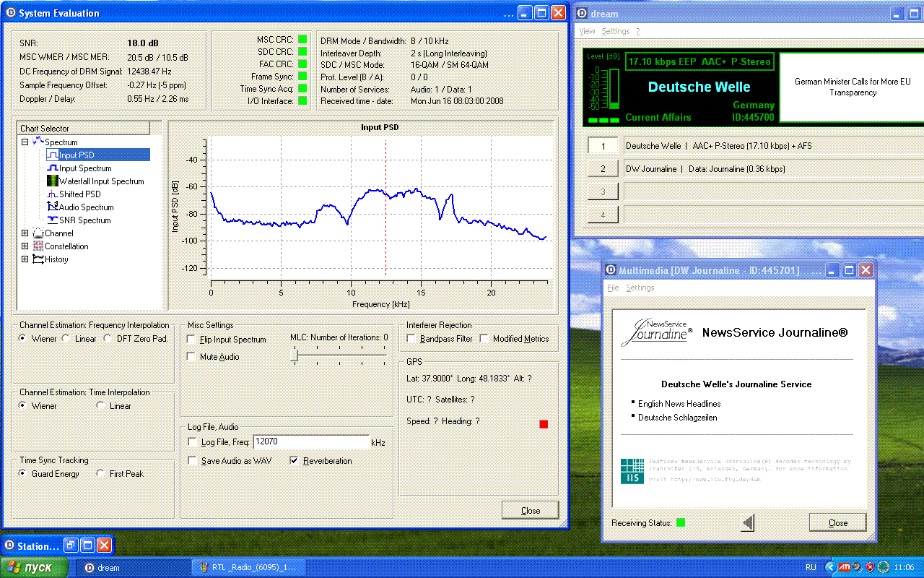This screenshot has height=578, width=924.
Task: Click the red GPS status indicator
Action: click(544, 424)
